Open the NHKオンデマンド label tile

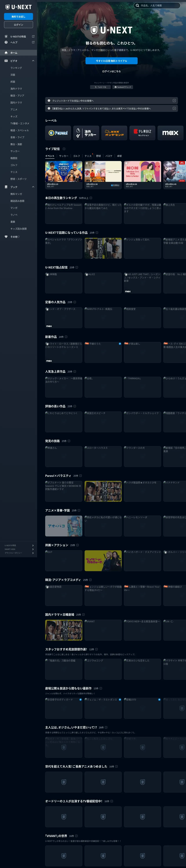[x=114, y=133]
